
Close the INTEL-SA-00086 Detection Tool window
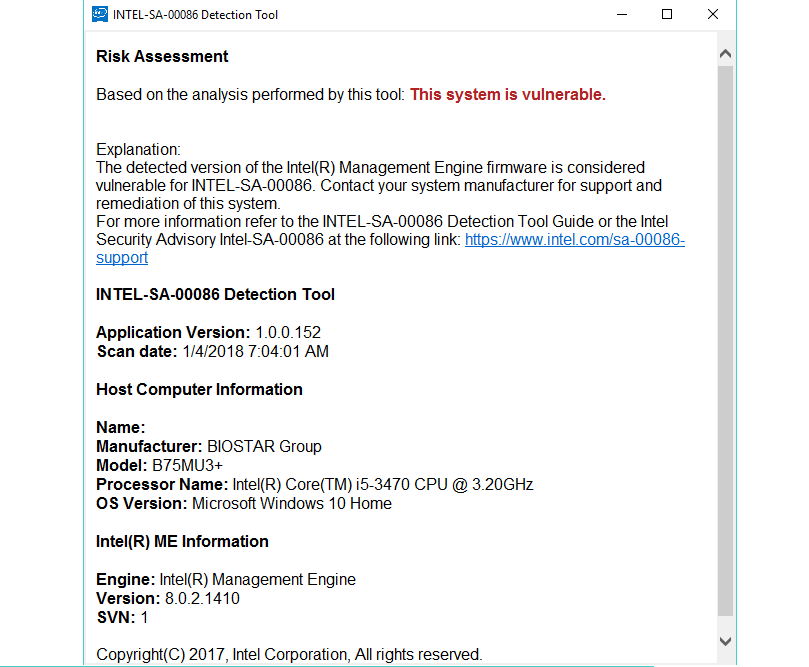(x=713, y=14)
